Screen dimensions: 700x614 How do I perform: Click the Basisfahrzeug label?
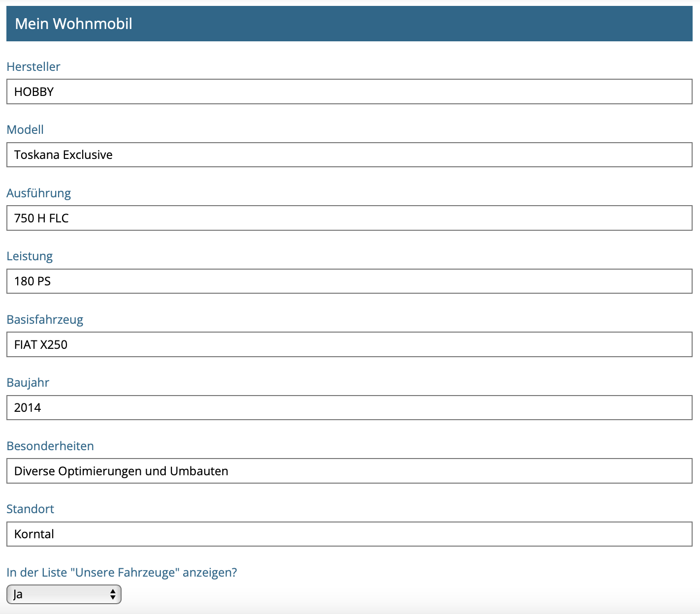[45, 319]
